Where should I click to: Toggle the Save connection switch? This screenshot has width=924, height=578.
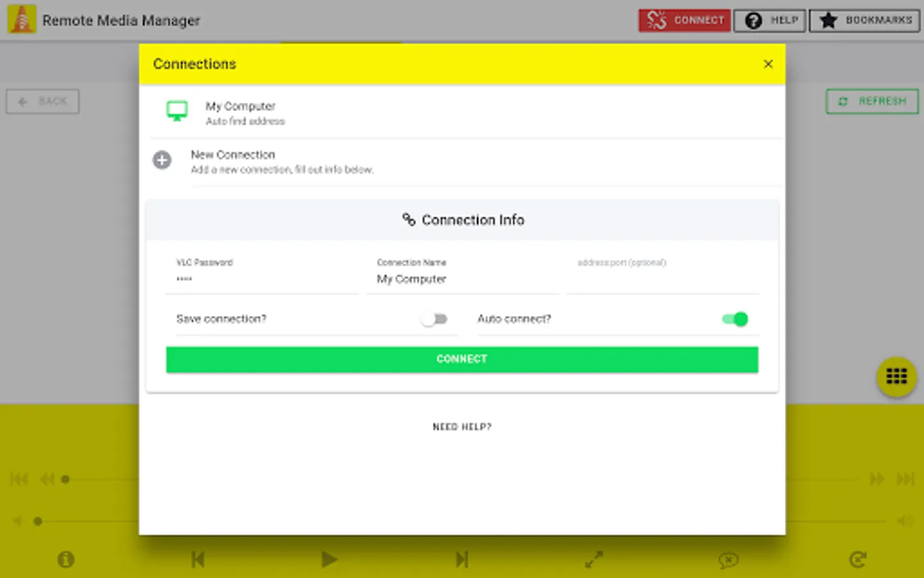point(434,319)
